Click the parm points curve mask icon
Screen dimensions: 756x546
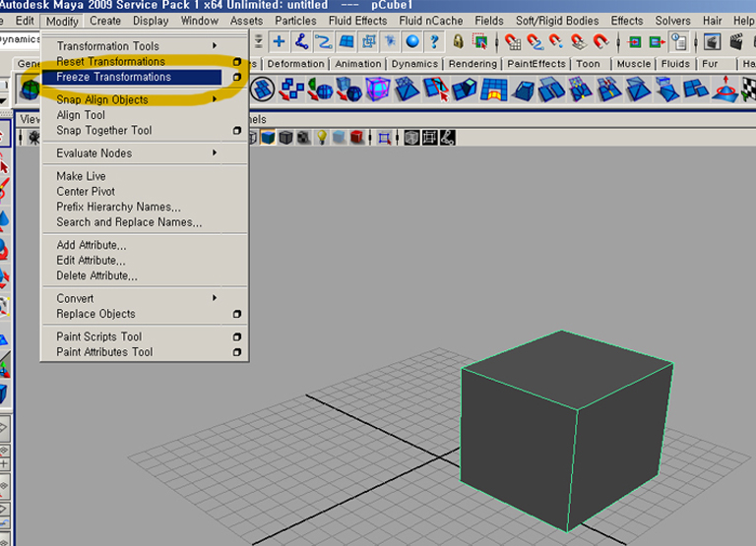[301, 42]
